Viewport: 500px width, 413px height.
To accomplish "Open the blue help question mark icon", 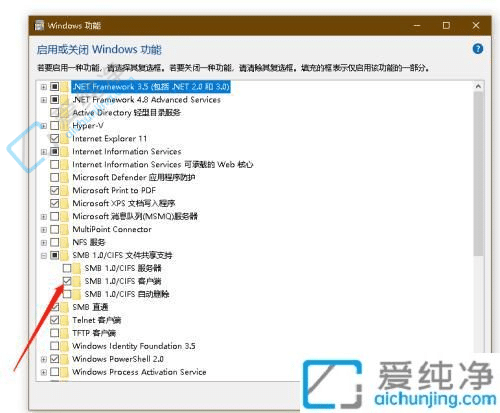I will [x=478, y=49].
